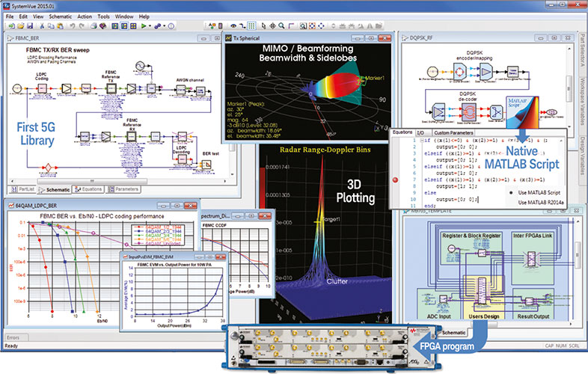The image size is (588, 374).
Task: Open the File menu
Action: coord(10,16)
